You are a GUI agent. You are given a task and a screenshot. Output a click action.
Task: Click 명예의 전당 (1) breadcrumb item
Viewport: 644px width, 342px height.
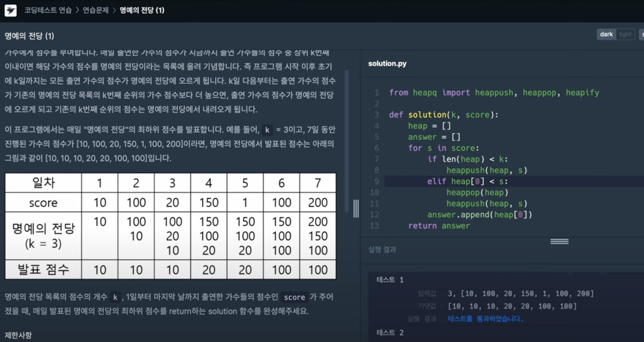click(x=142, y=10)
